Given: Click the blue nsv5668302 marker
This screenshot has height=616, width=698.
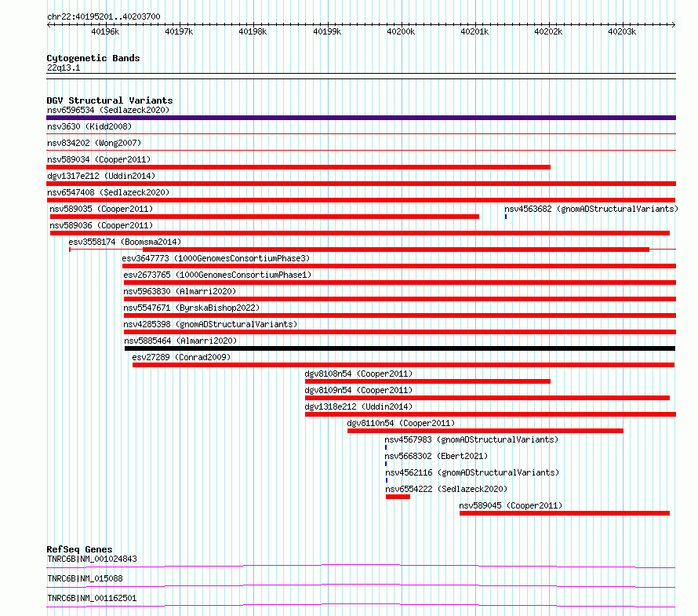Looking at the screenshot, I should pos(386,464).
